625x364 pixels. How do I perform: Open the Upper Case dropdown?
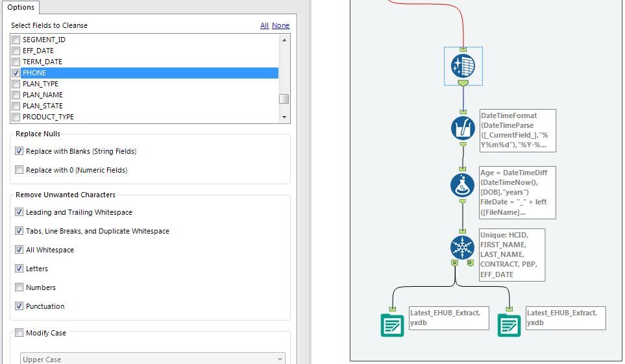pyautogui.click(x=153, y=359)
